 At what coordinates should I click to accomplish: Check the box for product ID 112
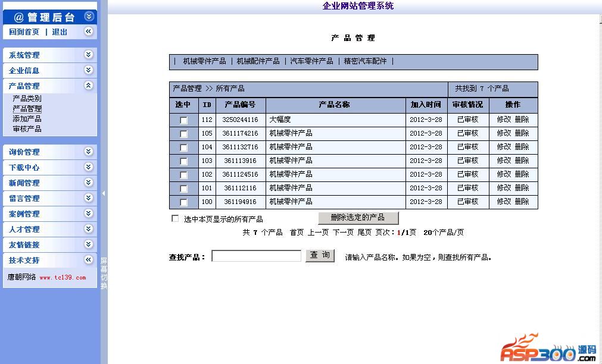pyautogui.click(x=183, y=120)
